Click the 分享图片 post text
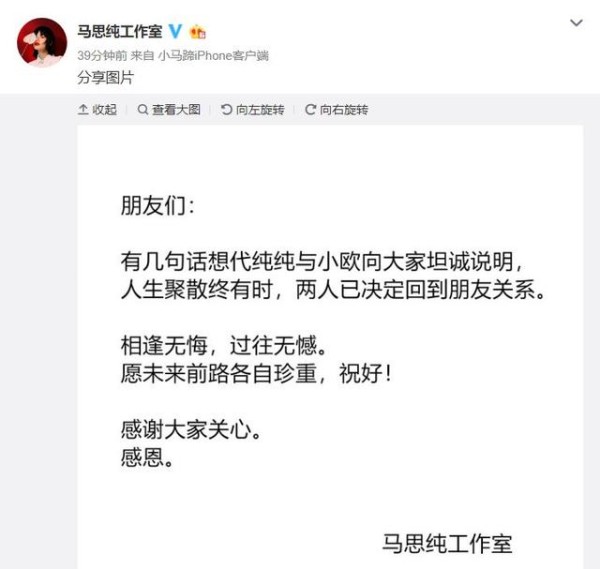600x569 pixels. pos(106,78)
